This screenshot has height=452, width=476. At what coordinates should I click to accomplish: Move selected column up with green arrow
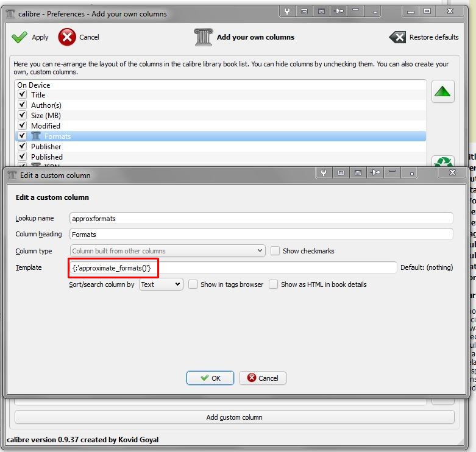point(442,91)
